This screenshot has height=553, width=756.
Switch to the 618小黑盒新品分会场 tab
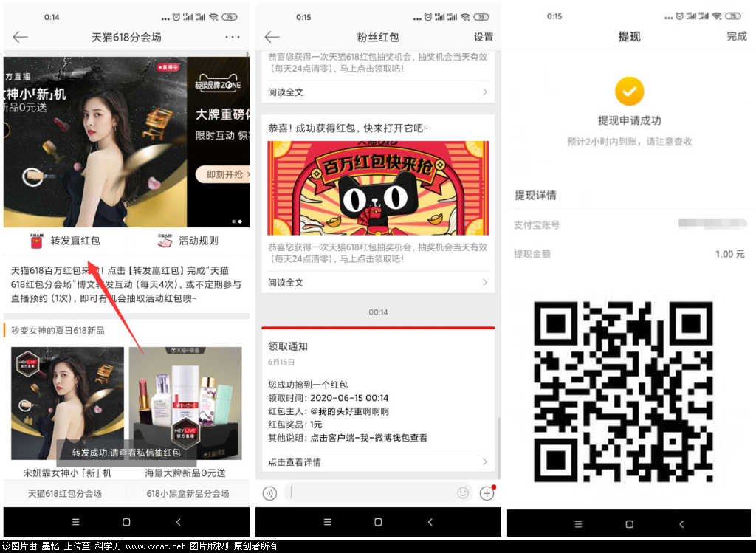click(x=188, y=493)
